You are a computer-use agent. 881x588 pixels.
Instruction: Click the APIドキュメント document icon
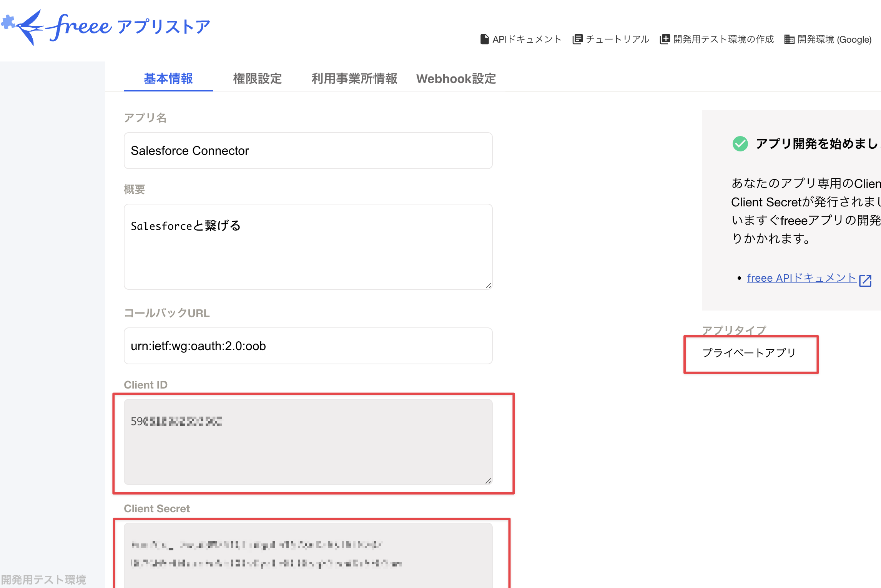(484, 39)
